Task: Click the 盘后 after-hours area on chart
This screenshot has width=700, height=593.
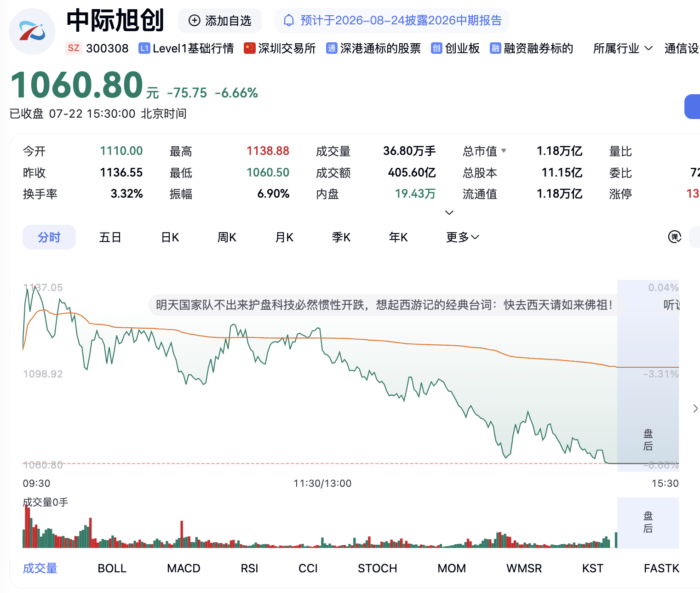Action: pos(648,440)
